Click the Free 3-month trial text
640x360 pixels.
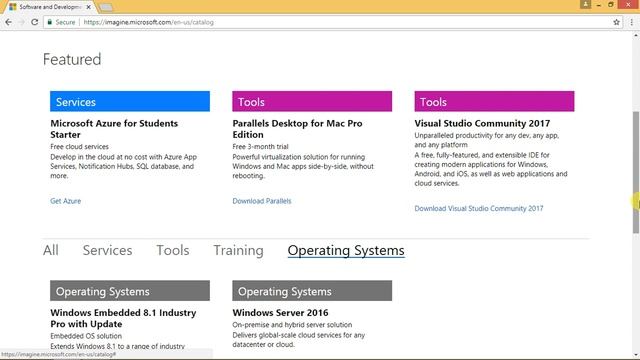[260, 147]
